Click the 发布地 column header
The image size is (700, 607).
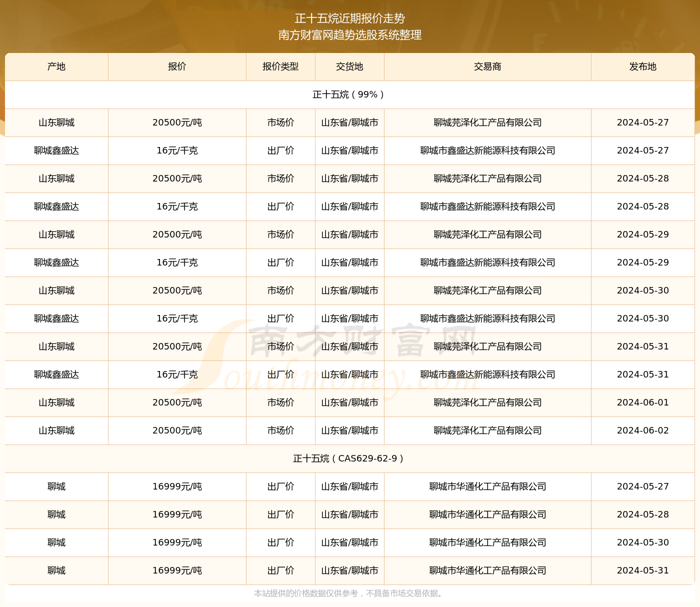643,66
